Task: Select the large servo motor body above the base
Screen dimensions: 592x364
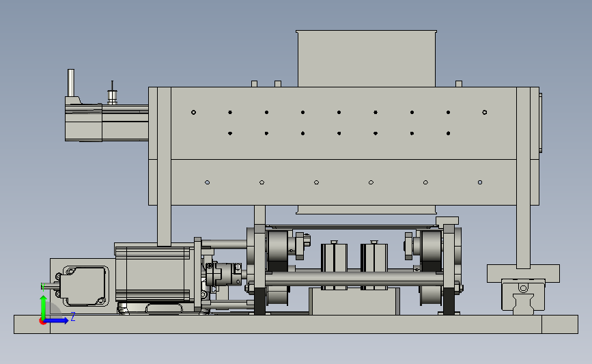Action: [x=154, y=274]
